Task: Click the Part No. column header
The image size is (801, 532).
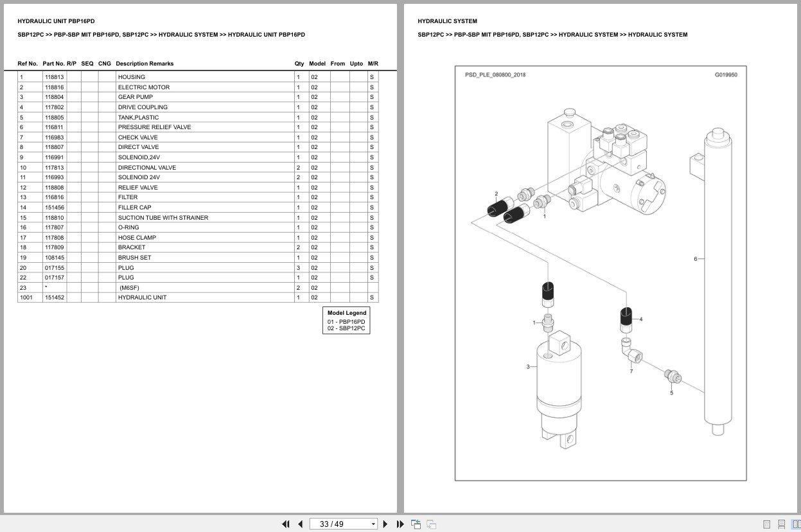Action: pyautogui.click(x=53, y=64)
